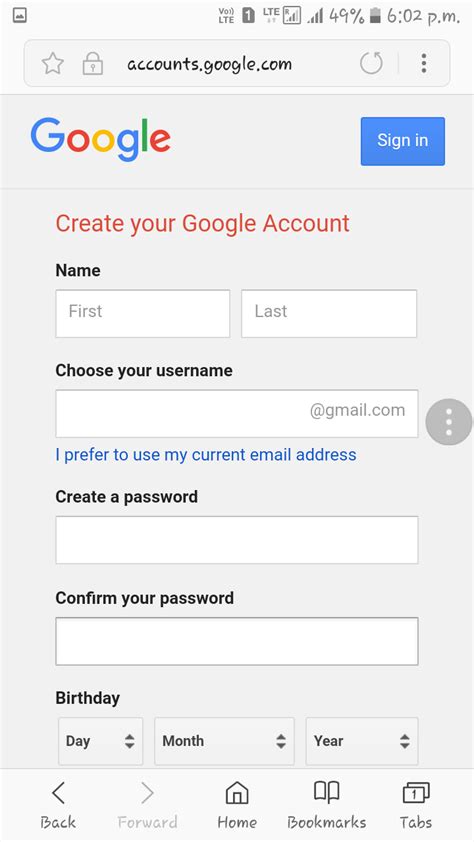Expand the Year dropdown
474x842 pixels.
[x=362, y=741]
